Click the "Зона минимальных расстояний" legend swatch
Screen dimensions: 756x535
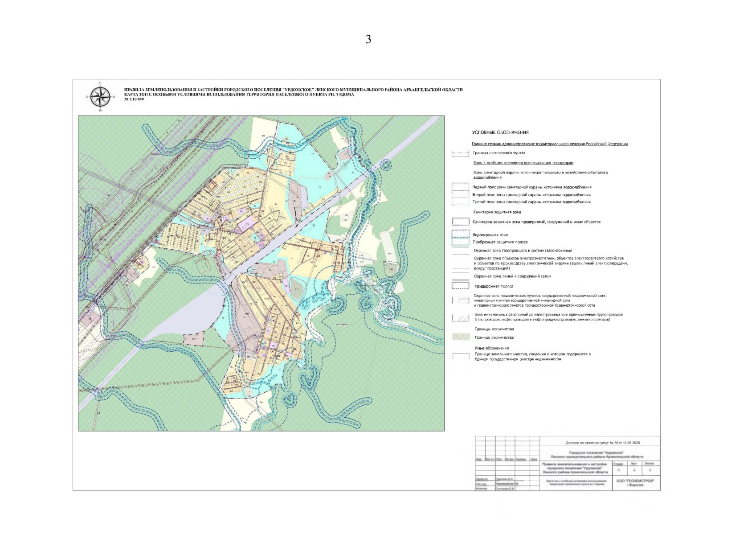point(460,317)
